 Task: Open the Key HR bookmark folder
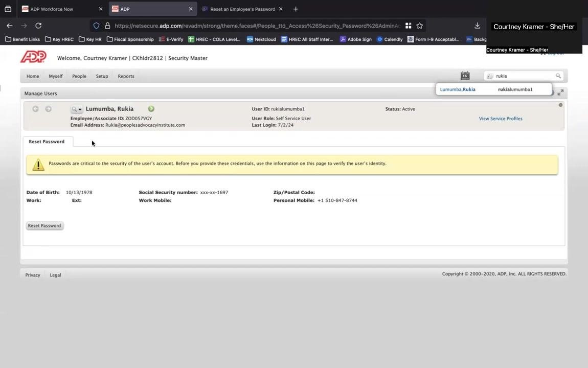[90, 39]
